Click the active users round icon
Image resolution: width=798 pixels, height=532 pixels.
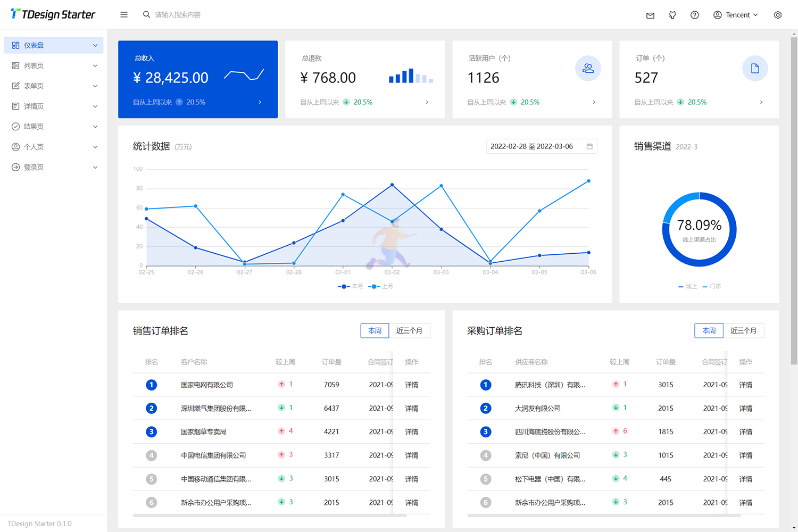point(588,68)
